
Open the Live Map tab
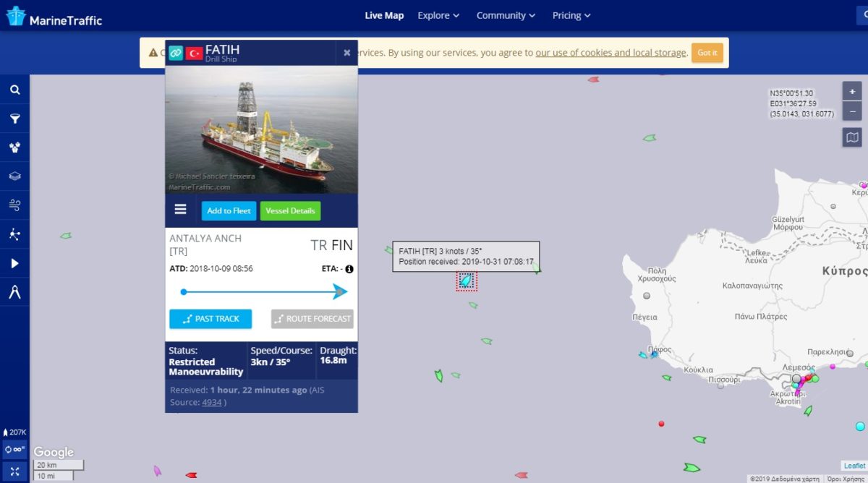[384, 15]
